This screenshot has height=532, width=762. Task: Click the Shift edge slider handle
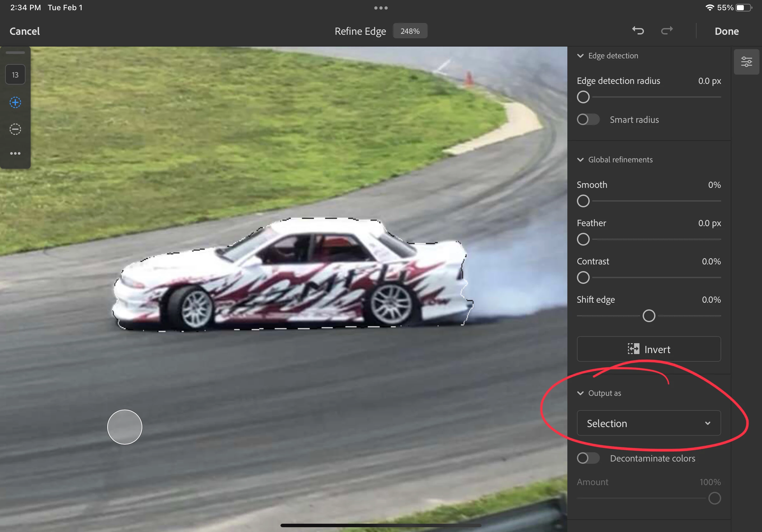coord(648,316)
